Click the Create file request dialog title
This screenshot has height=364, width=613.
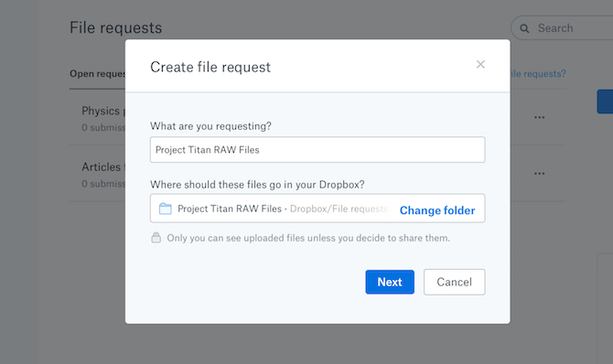[210, 68]
